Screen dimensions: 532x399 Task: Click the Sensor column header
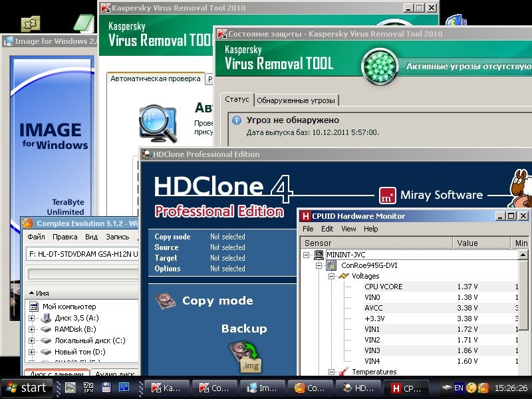[376, 243]
